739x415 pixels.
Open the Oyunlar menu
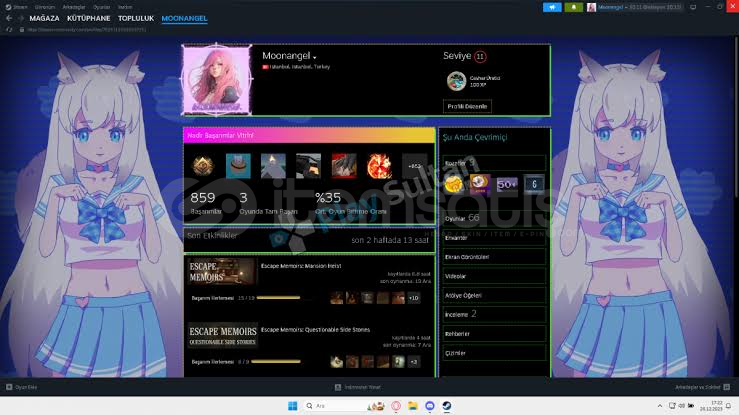pyautogui.click(x=101, y=7)
